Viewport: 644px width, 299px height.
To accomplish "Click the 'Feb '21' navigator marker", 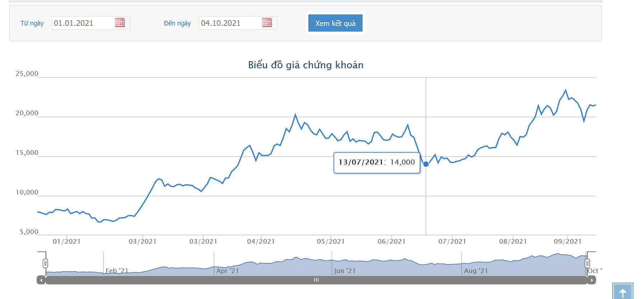I will 117,271.
